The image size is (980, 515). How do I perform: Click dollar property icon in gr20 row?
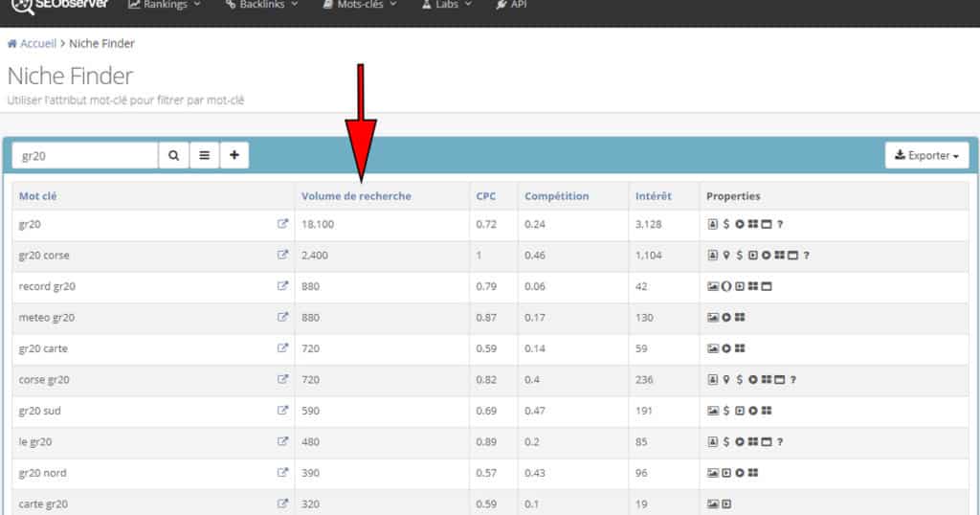(x=726, y=224)
